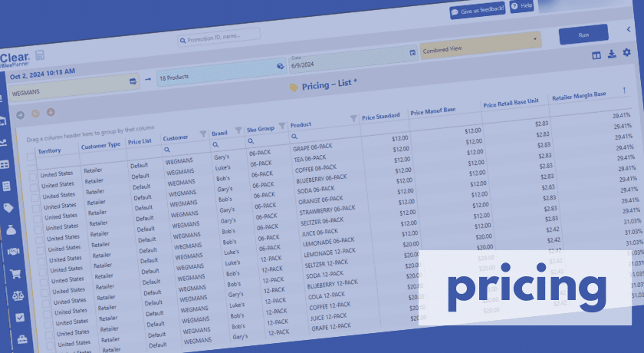Open the Combined View dropdown
Screen dimensions: 644x353
pos(480,45)
